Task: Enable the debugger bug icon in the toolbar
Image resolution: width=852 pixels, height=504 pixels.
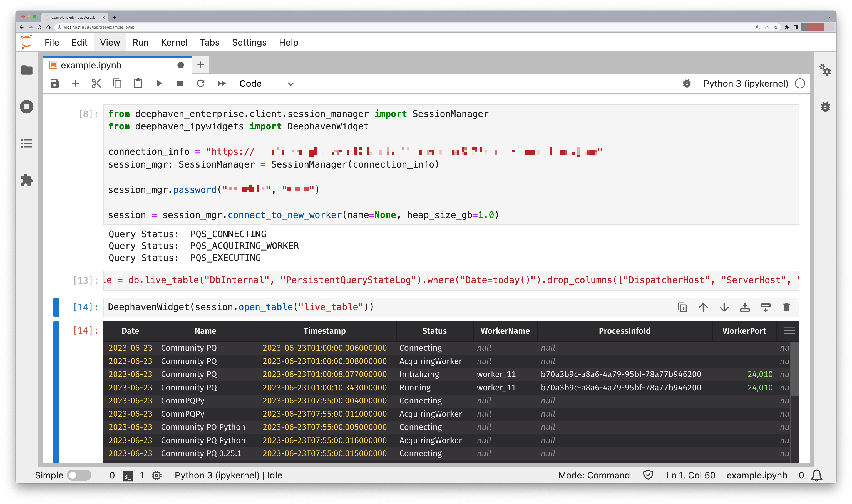Action: 687,84
